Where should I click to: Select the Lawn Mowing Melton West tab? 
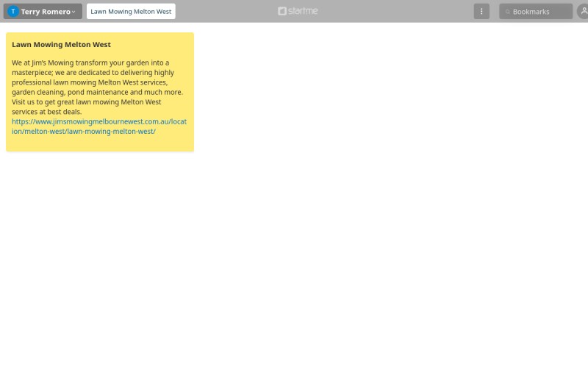[131, 12]
